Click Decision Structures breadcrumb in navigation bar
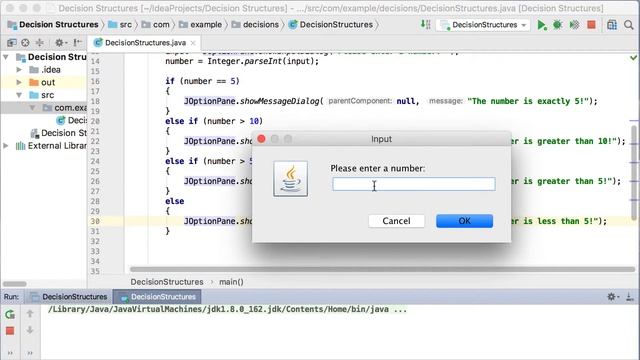The image size is (640, 360). point(53,25)
